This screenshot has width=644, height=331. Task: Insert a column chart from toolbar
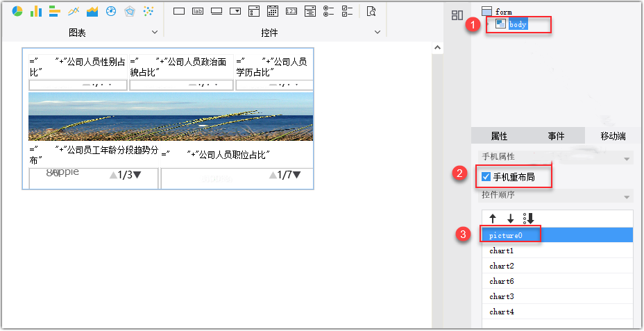(36, 11)
